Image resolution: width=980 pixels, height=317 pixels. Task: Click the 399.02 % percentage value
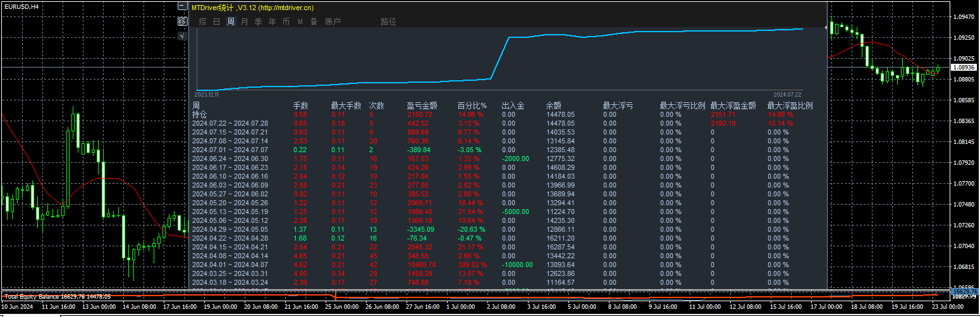tap(472, 265)
